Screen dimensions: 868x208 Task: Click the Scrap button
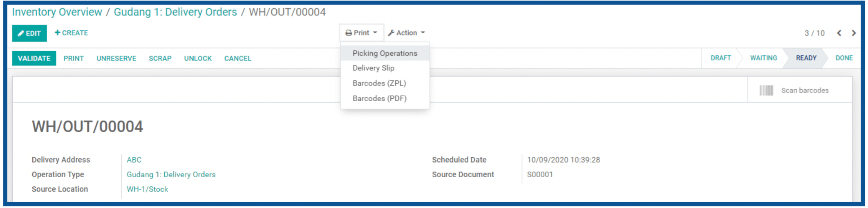coord(160,59)
